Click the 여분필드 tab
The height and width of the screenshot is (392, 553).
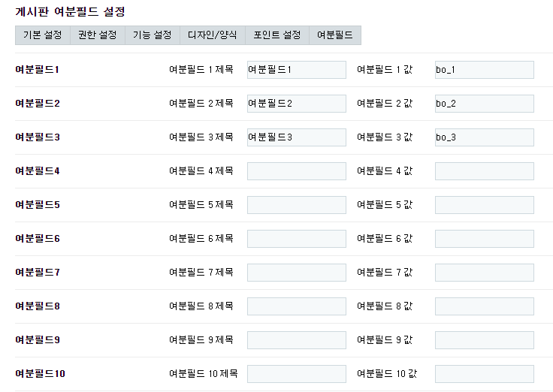(334, 35)
